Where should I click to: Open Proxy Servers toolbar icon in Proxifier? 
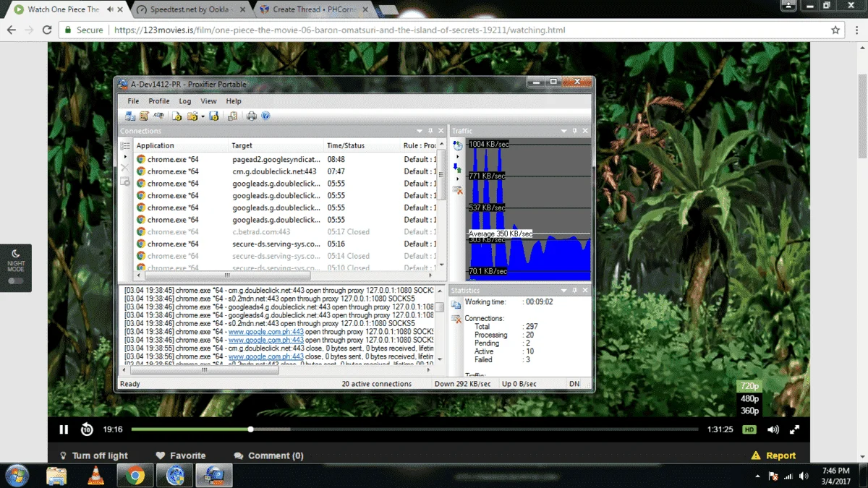130,116
